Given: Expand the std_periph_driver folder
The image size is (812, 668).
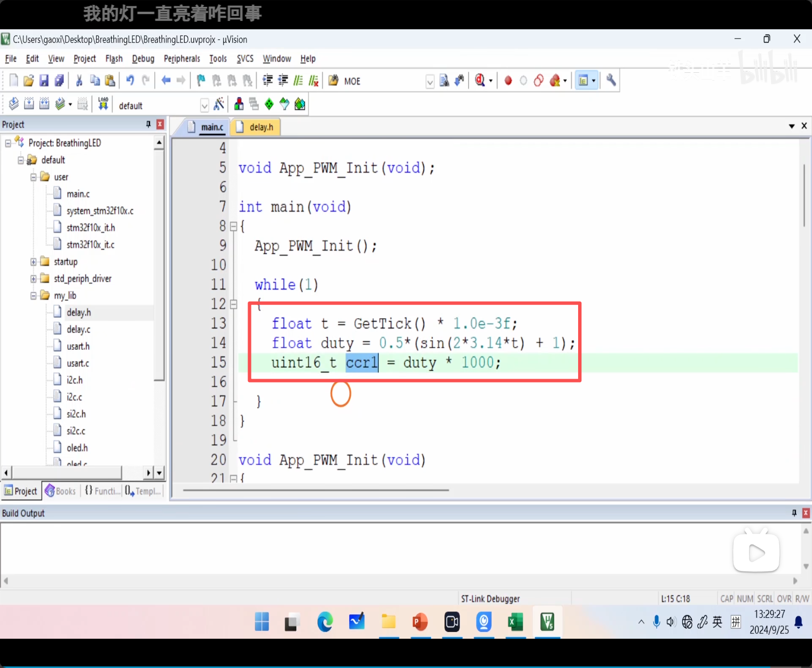Looking at the screenshot, I should (34, 279).
